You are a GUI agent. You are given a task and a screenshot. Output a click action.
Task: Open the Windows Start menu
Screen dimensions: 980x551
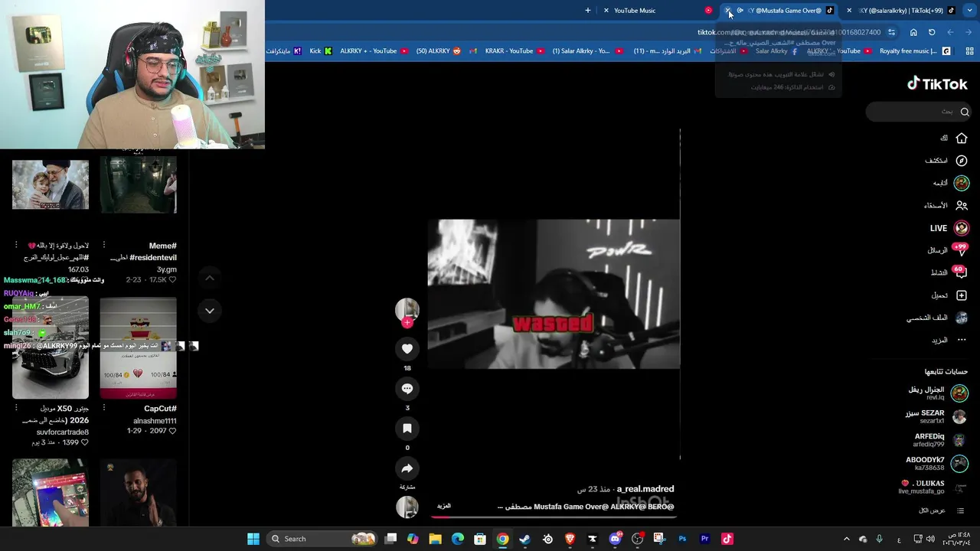coord(253,539)
